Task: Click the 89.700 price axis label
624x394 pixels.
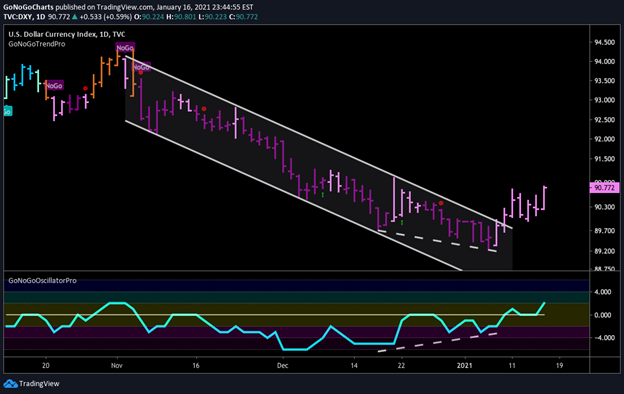Action: click(x=604, y=231)
